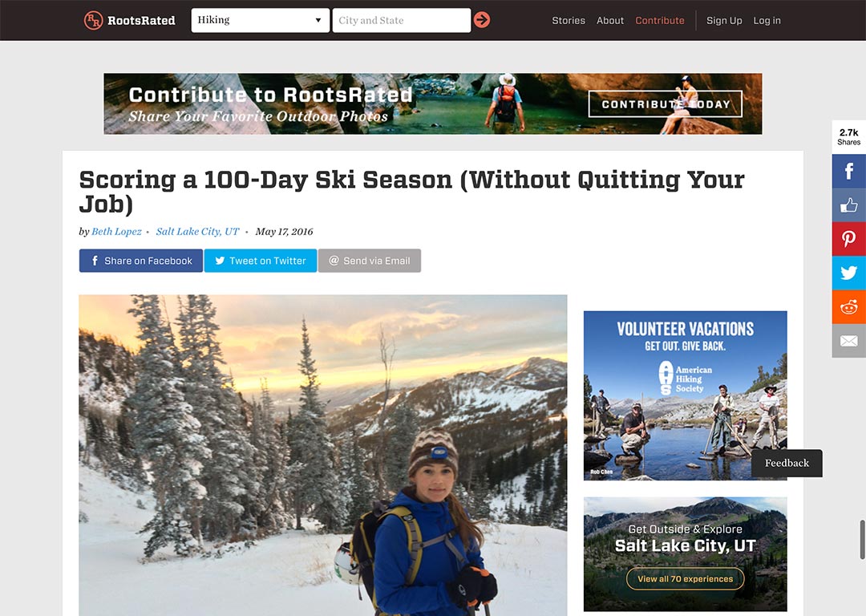The width and height of the screenshot is (866, 616).
Task: Open author Beth Lopez's profile link
Action: click(x=116, y=232)
